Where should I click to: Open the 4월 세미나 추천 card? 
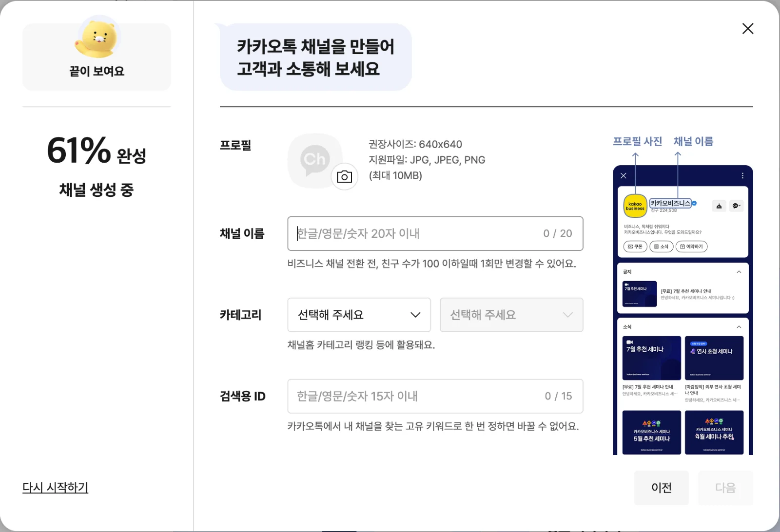(x=714, y=433)
